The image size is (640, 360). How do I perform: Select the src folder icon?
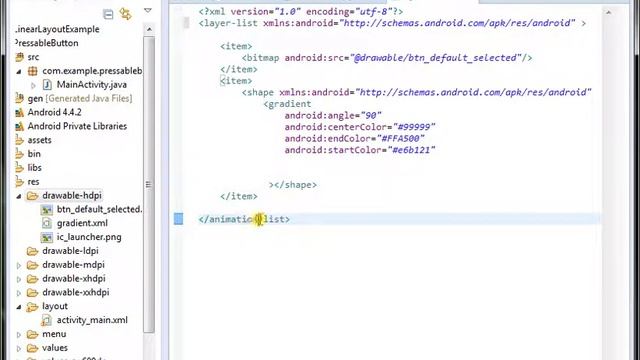click(x=19, y=57)
